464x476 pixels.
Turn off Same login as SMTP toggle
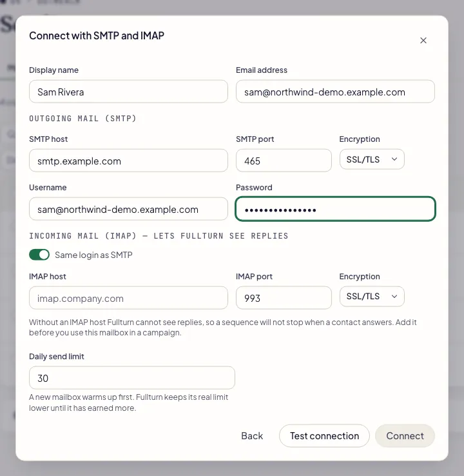pos(39,255)
